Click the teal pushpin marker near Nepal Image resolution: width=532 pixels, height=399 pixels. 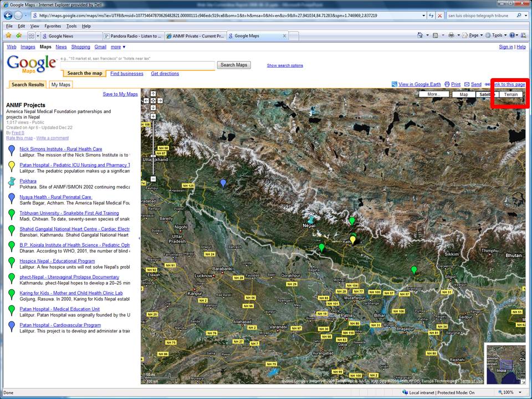point(311,220)
